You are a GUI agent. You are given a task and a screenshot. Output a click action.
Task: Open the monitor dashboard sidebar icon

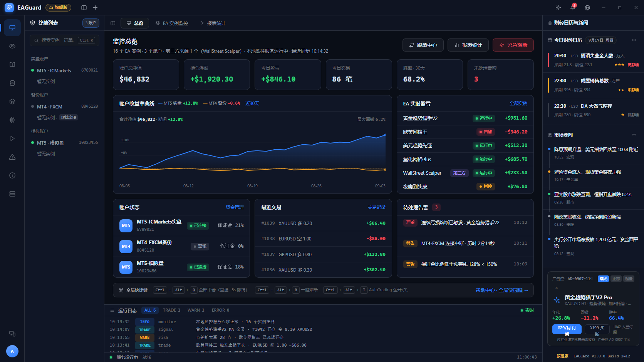tap(12, 28)
